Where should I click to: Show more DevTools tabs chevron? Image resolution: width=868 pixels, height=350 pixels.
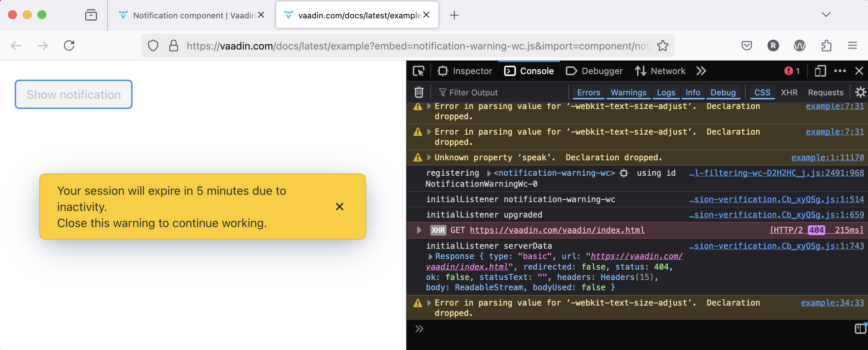click(701, 71)
